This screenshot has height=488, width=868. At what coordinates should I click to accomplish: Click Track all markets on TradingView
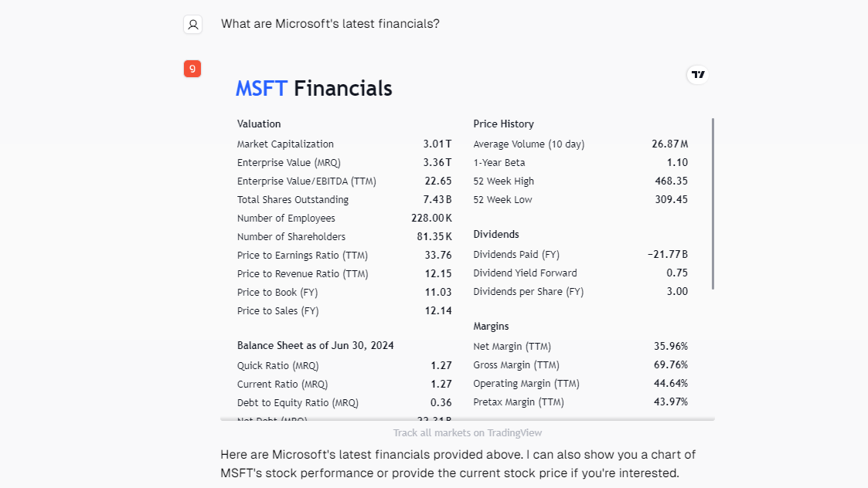tap(467, 433)
